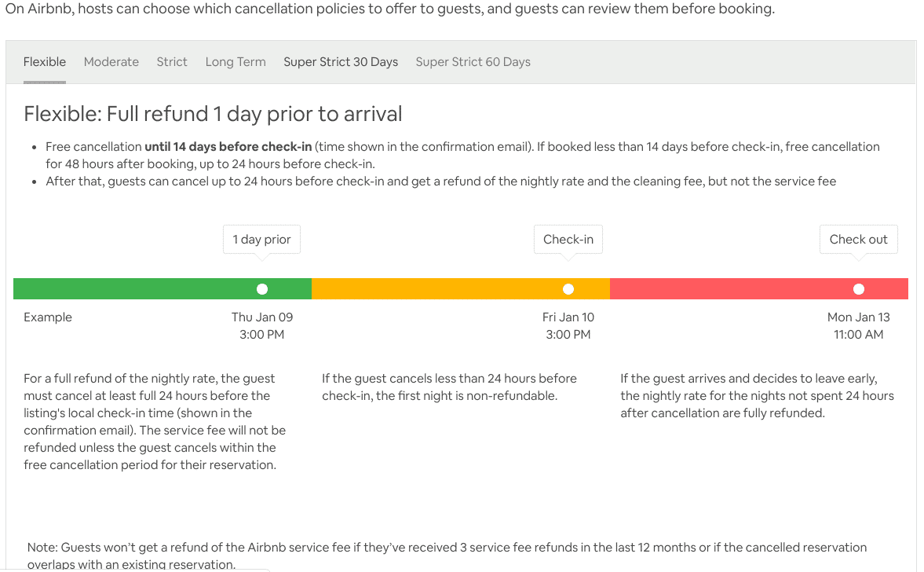Click the 'Check out' tooltip label
The image size is (924, 572).
pyautogui.click(x=858, y=238)
